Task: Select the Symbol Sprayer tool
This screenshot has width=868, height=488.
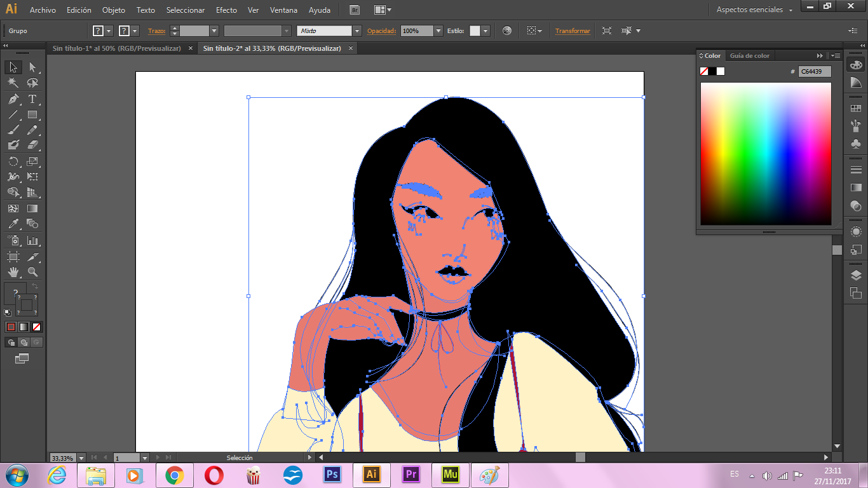Action: (13, 240)
